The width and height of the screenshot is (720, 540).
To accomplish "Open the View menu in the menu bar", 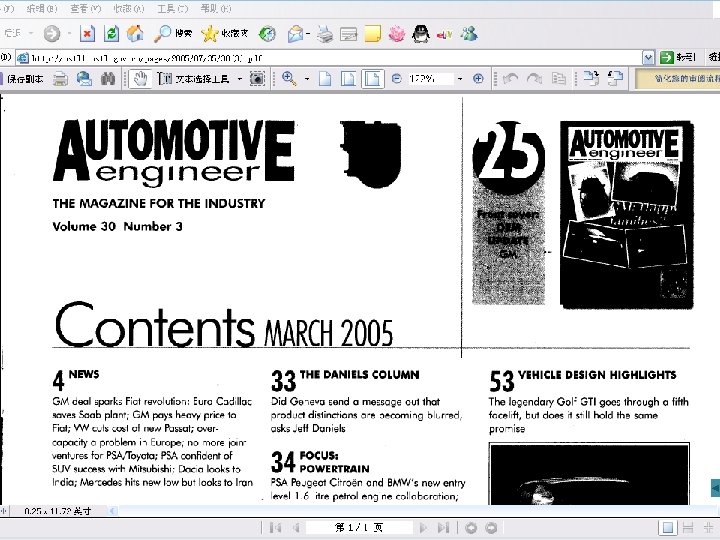I will click(85, 9).
